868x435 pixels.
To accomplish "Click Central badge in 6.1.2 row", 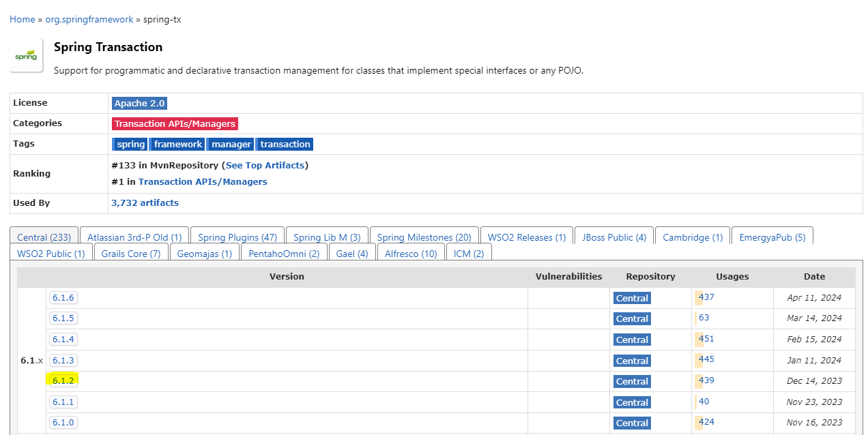I will 632,381.
